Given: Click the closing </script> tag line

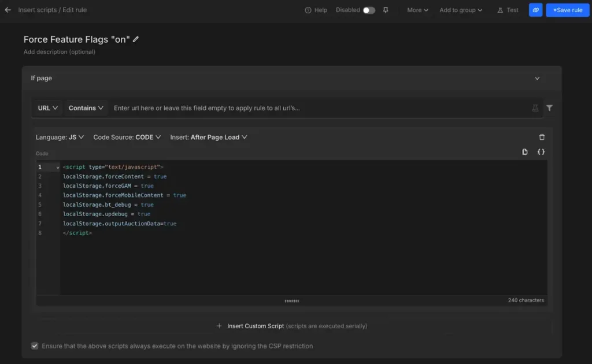Looking at the screenshot, I should pyautogui.click(x=77, y=233).
